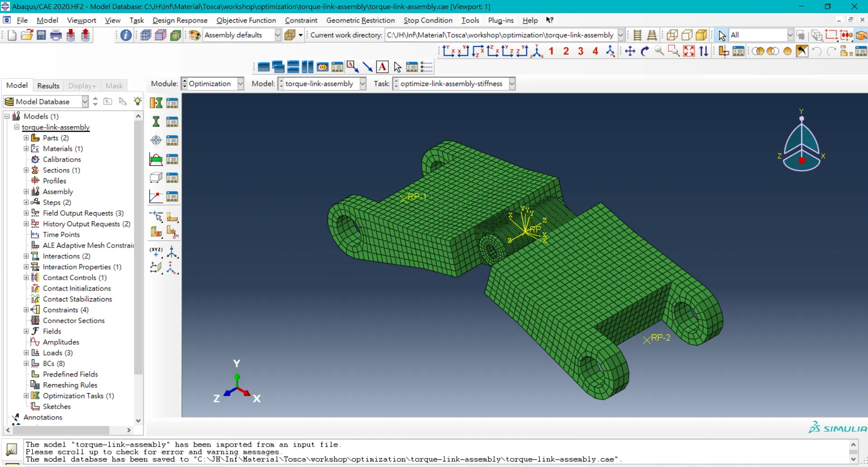The image size is (868, 467).
Task: Click the apply front XY view icon
Action: (448, 51)
